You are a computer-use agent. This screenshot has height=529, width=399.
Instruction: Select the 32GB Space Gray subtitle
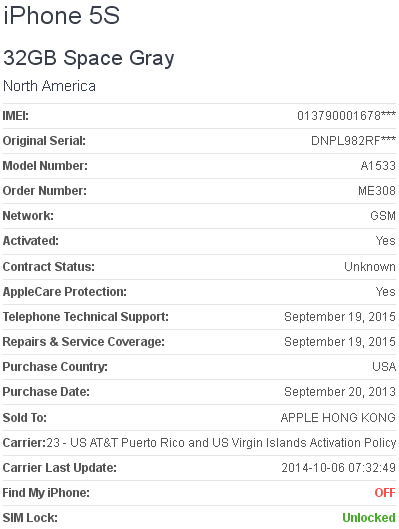point(89,58)
